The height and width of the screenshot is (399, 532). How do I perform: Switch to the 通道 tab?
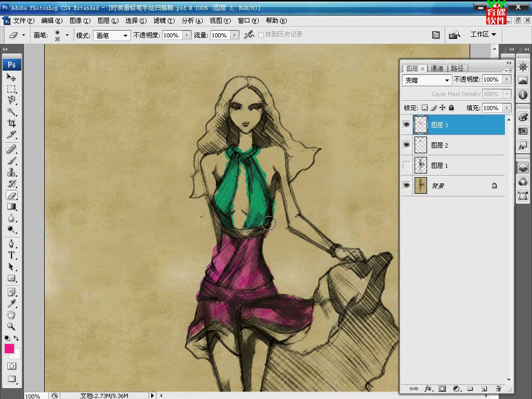coord(437,68)
